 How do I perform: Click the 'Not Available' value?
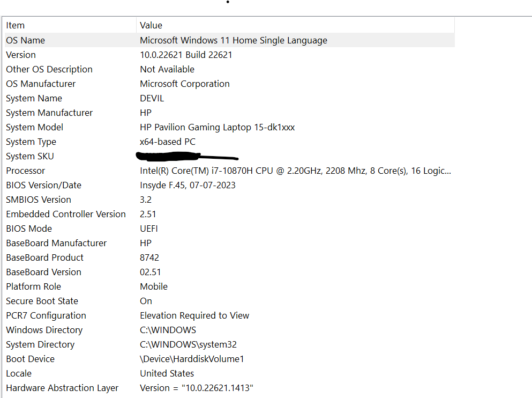tap(167, 69)
